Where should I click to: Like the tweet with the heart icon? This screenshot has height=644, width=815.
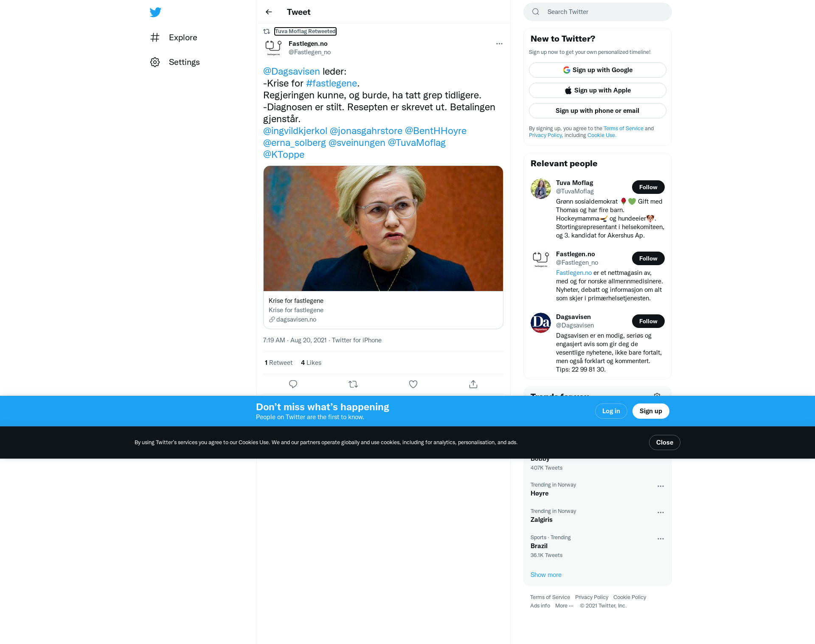tap(413, 384)
